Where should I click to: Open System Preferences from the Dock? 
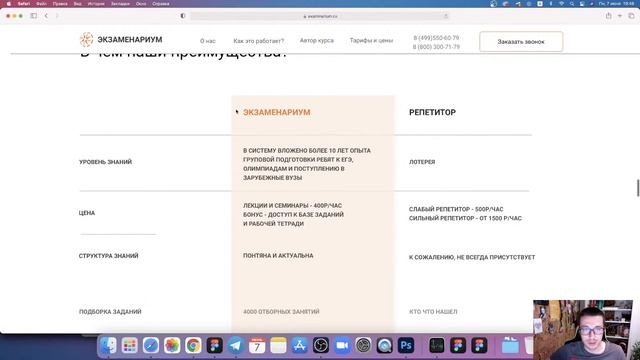point(363,345)
